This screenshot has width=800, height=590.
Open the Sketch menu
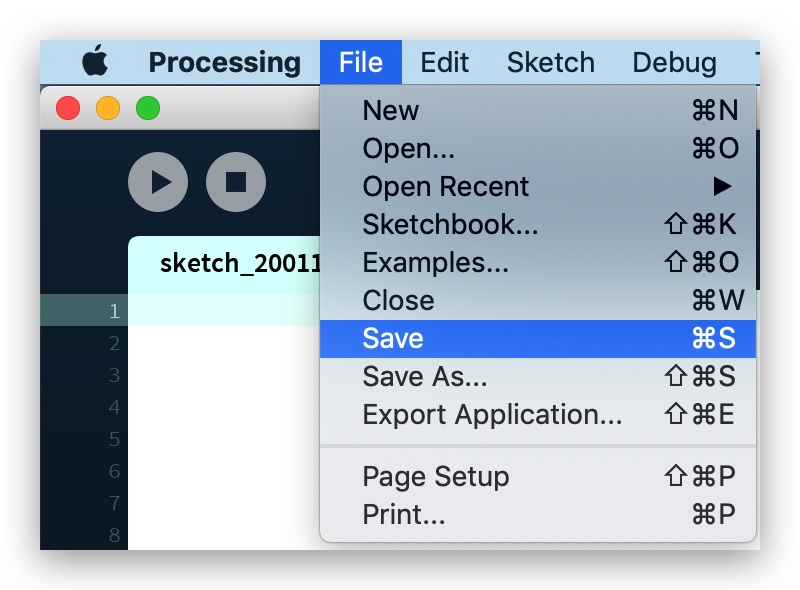pyautogui.click(x=551, y=62)
